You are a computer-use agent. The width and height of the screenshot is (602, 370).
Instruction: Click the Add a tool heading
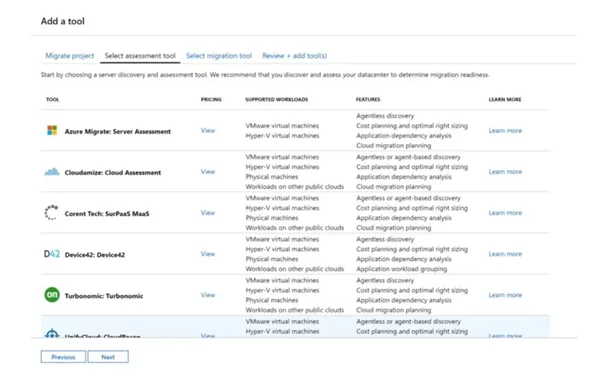coord(63,21)
